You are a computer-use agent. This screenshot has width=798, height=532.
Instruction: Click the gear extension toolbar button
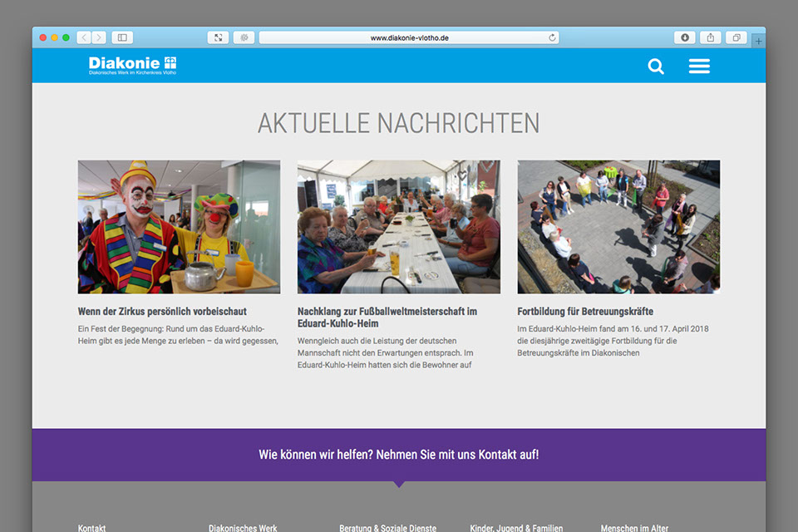244,37
